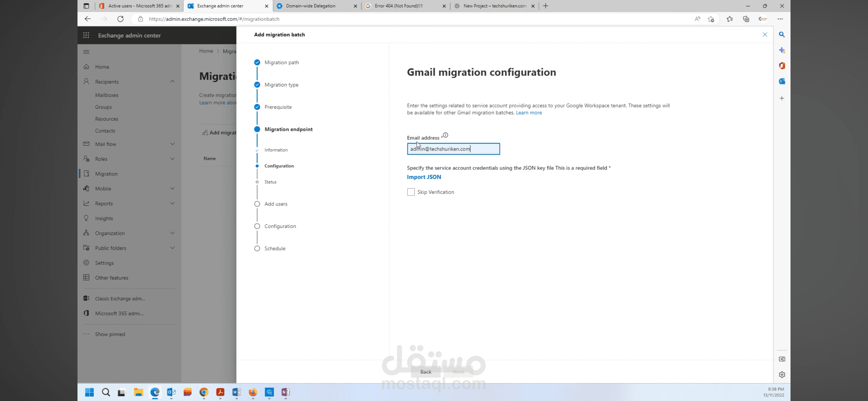Click the Mobile icon in sidebar
Viewport: 868px width, 401px height.
(x=86, y=188)
